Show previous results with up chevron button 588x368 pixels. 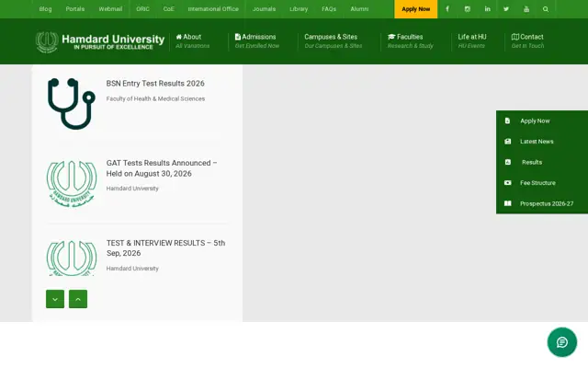pos(78,299)
